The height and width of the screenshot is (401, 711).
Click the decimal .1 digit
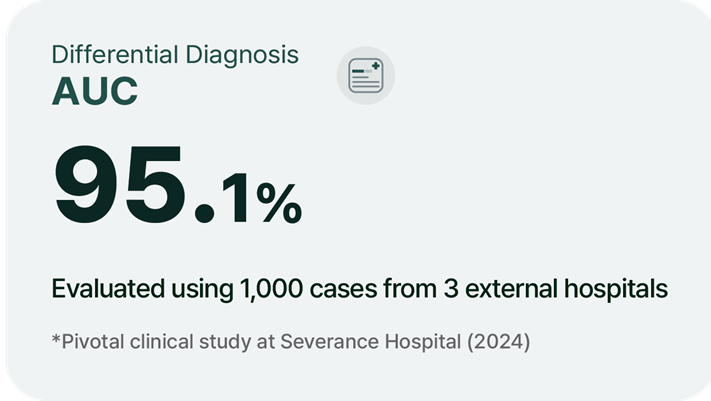222,200
